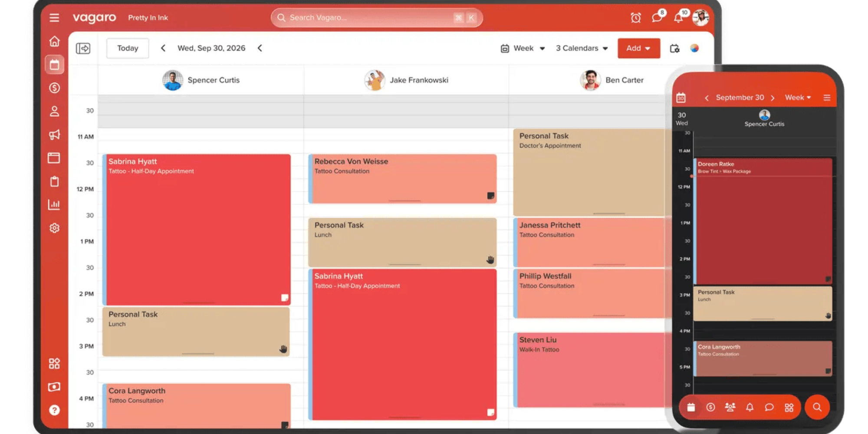The height and width of the screenshot is (434, 868).
Task: Open the clipboard Forms icon in the sidebar
Action: click(x=54, y=181)
